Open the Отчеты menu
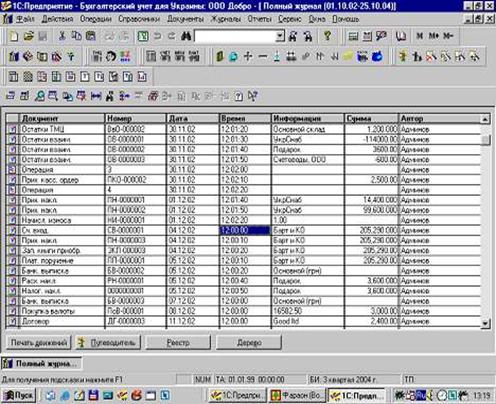This screenshot has width=496, height=404. (259, 19)
